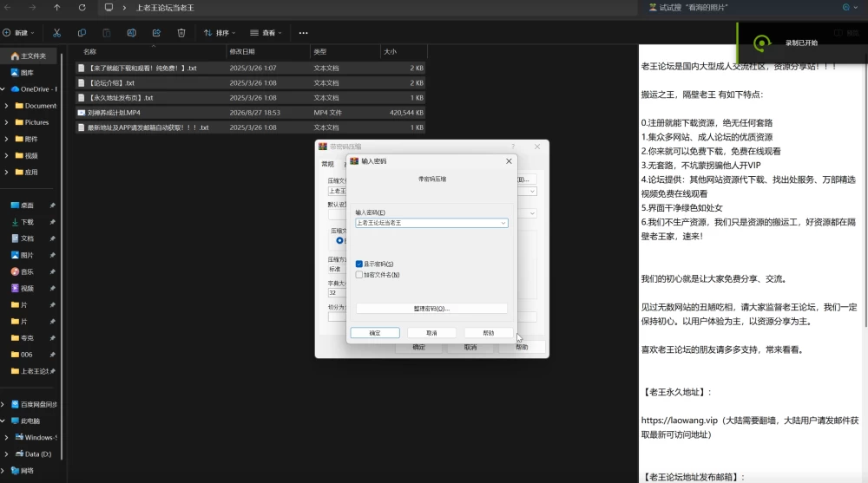Click 取消 in the background compression dialog

coord(470,348)
